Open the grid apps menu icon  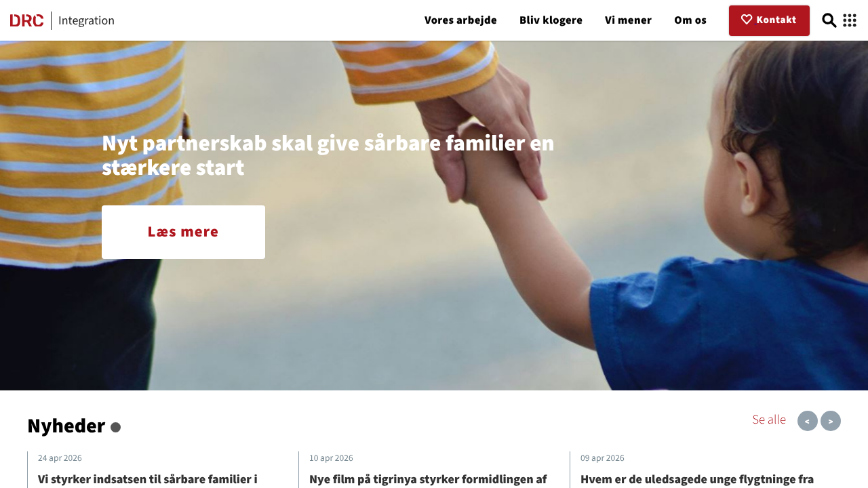point(850,20)
